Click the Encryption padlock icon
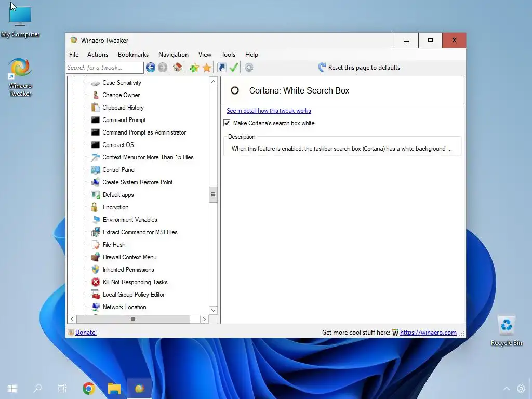The height and width of the screenshot is (399, 532). (95, 207)
